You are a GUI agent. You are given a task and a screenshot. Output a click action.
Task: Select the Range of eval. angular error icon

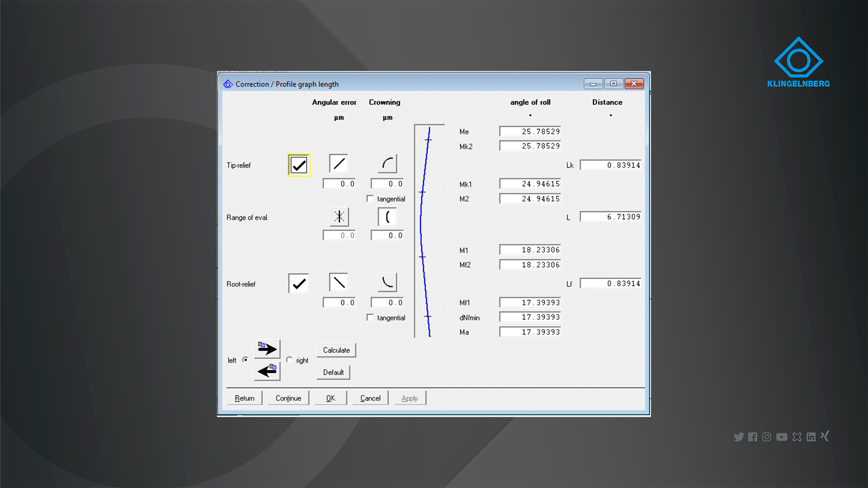(339, 216)
